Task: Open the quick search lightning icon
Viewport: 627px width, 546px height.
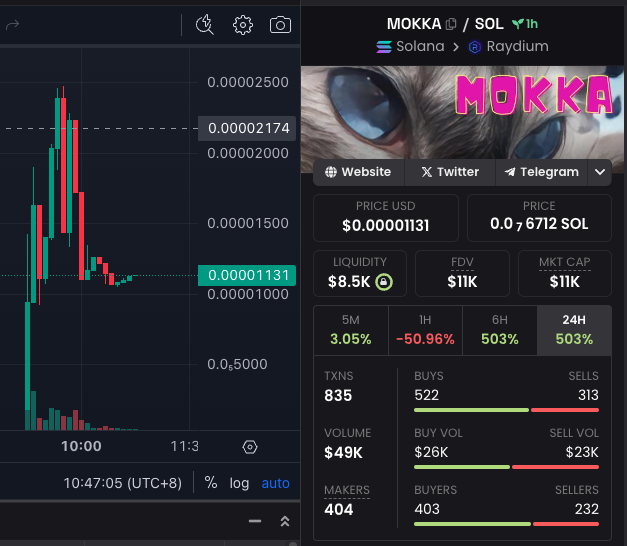Action: tap(205, 25)
